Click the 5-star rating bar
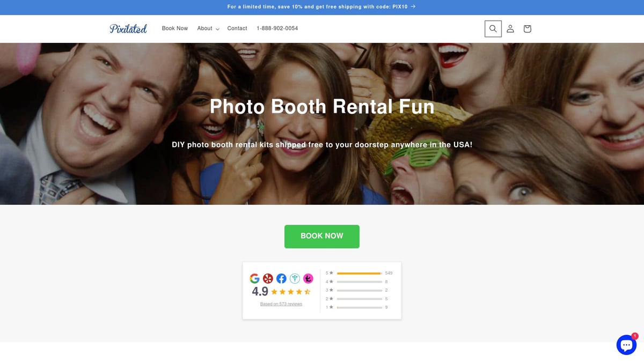The height and width of the screenshot is (362, 644). click(360, 272)
